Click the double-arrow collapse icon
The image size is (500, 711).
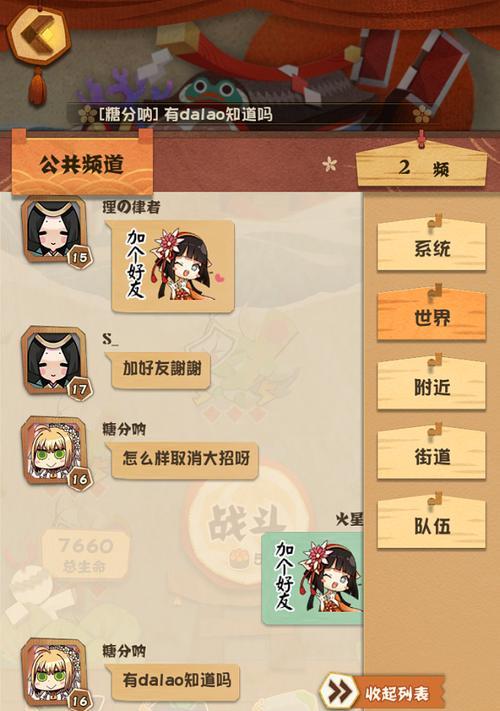pyautogui.click(x=340, y=691)
